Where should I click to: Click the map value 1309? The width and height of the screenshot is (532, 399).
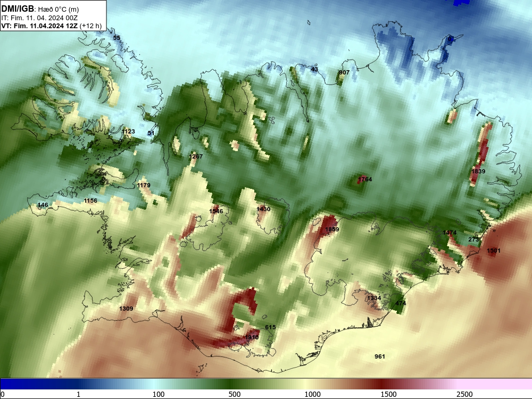126,309
